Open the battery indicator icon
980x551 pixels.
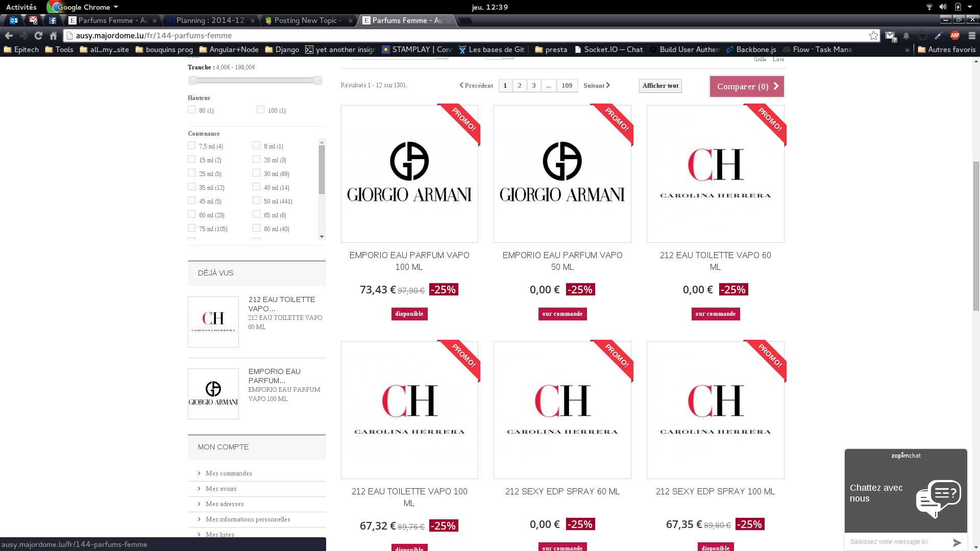[x=958, y=7]
